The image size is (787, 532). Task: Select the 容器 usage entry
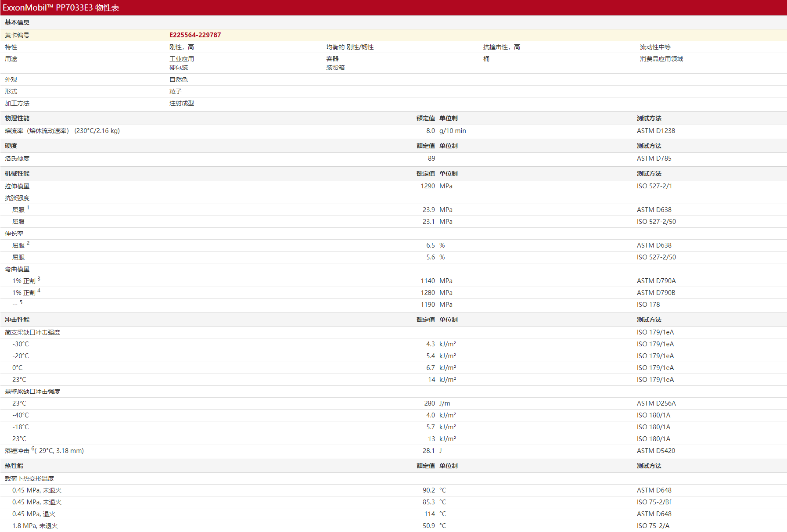(332, 59)
